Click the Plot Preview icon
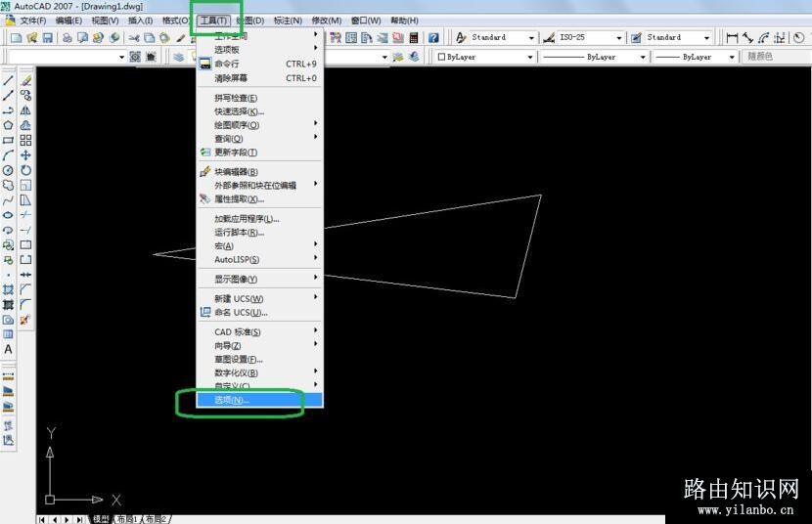812x524 pixels. click(x=83, y=38)
